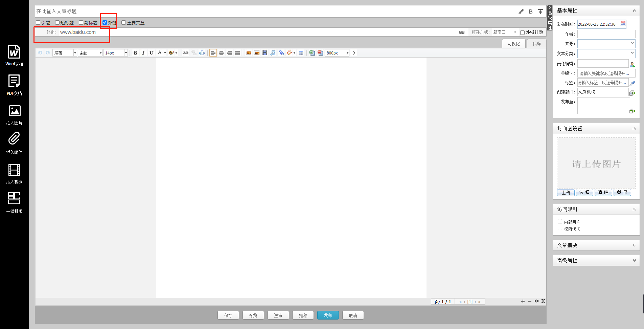The width and height of the screenshot is (644, 329).
Task: Click the 送审 button
Action: 278,315
